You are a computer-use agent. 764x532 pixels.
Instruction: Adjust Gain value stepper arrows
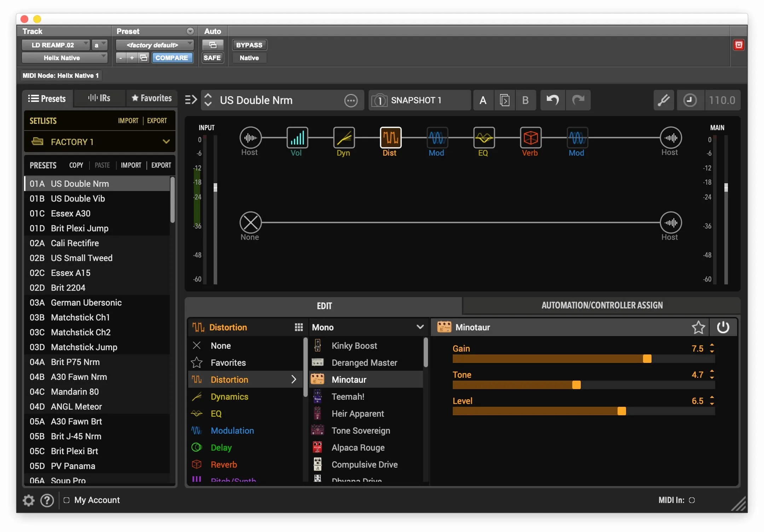(x=712, y=348)
